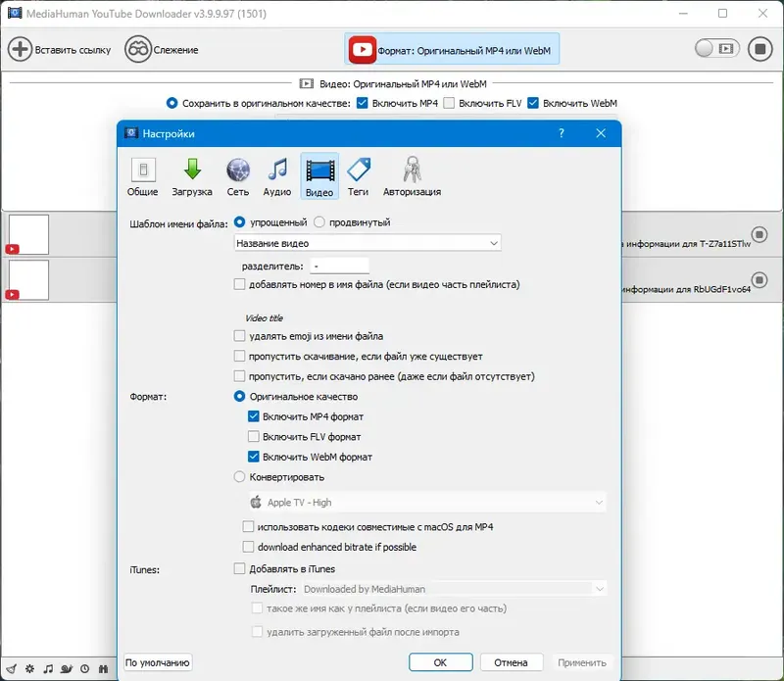The image size is (784, 681).
Task: Click the first video thumbnail
Action: pyautogui.click(x=28, y=234)
